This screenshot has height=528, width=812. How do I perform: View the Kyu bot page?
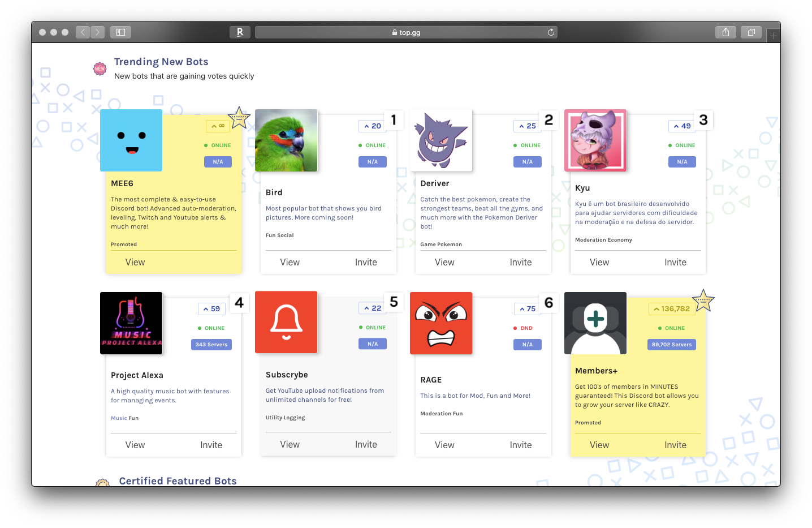point(599,263)
